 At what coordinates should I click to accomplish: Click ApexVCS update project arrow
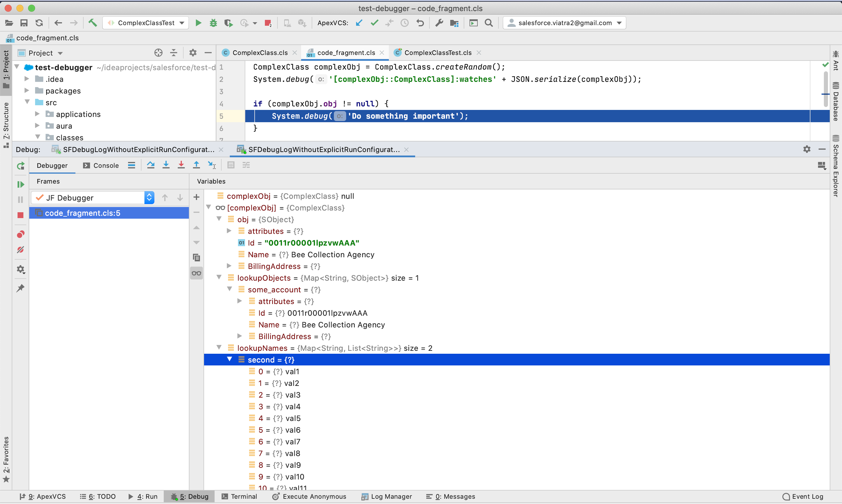pyautogui.click(x=359, y=23)
